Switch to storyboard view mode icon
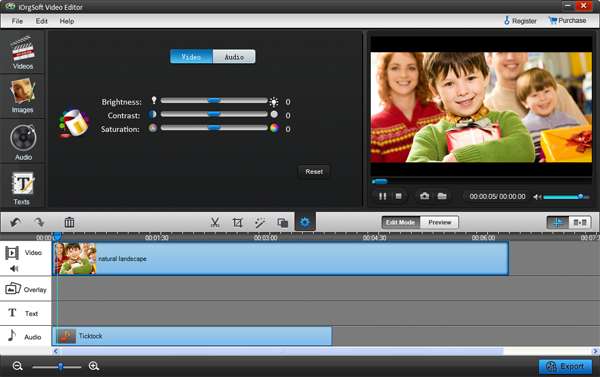The image size is (600, 377). [580, 222]
